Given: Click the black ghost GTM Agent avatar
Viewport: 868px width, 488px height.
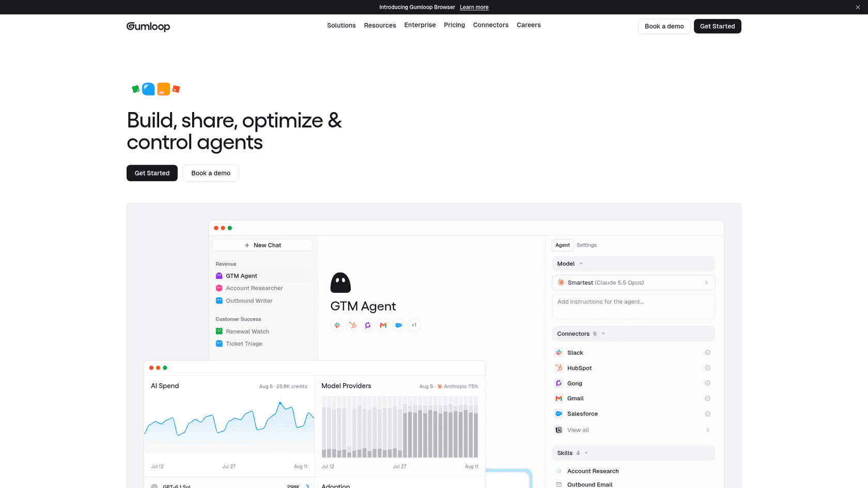Looking at the screenshot, I should (340, 282).
